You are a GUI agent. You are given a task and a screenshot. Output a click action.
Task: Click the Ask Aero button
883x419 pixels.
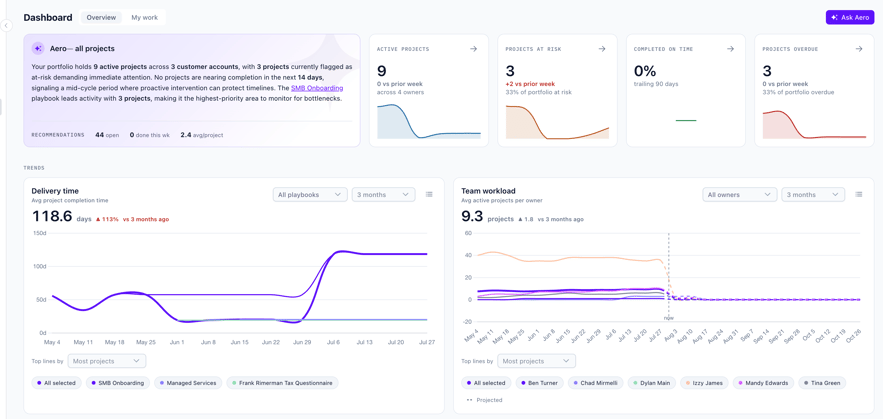tap(850, 17)
